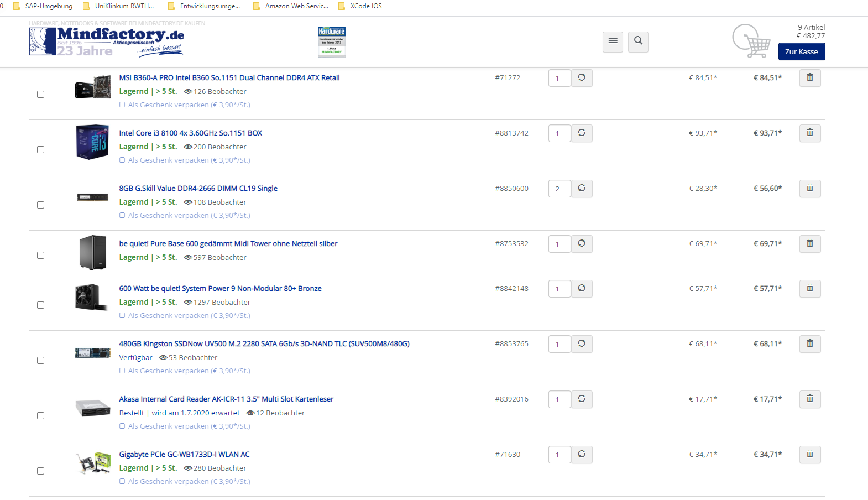Open the Hardware award badge
This screenshot has height=500, width=868.
click(x=332, y=41)
